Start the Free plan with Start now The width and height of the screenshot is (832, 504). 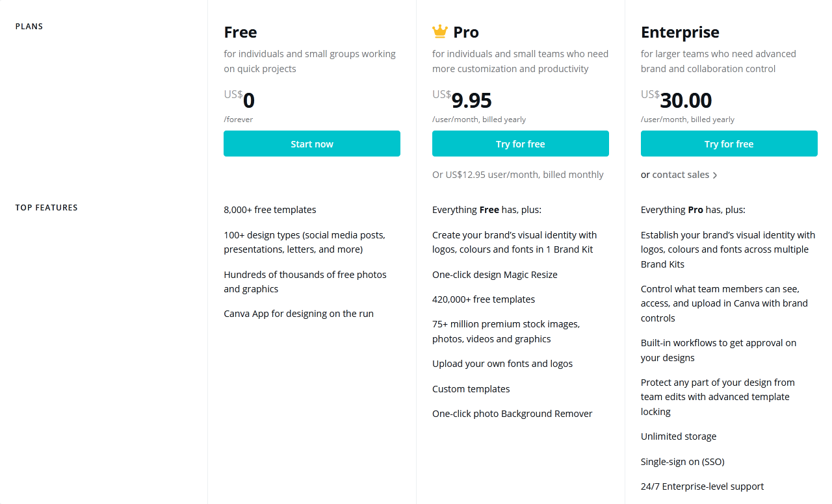(312, 144)
